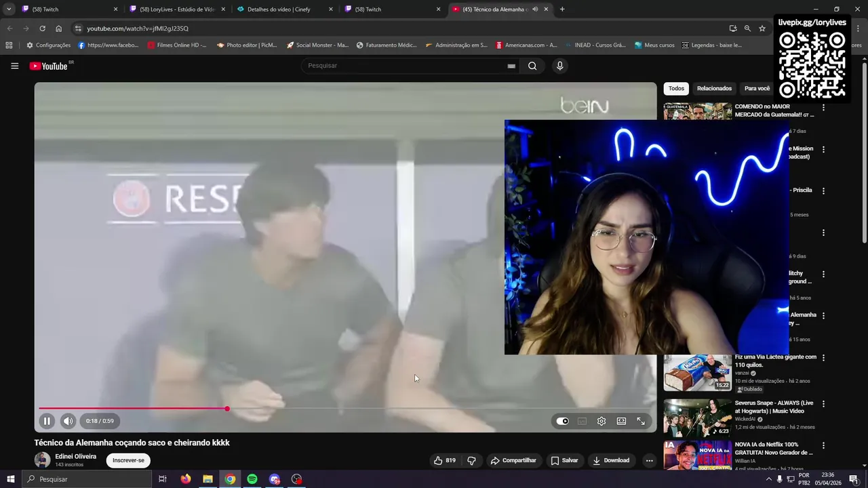Open Photo editor PicM bookmark
This screenshot has height=488, width=868.
[x=247, y=45]
